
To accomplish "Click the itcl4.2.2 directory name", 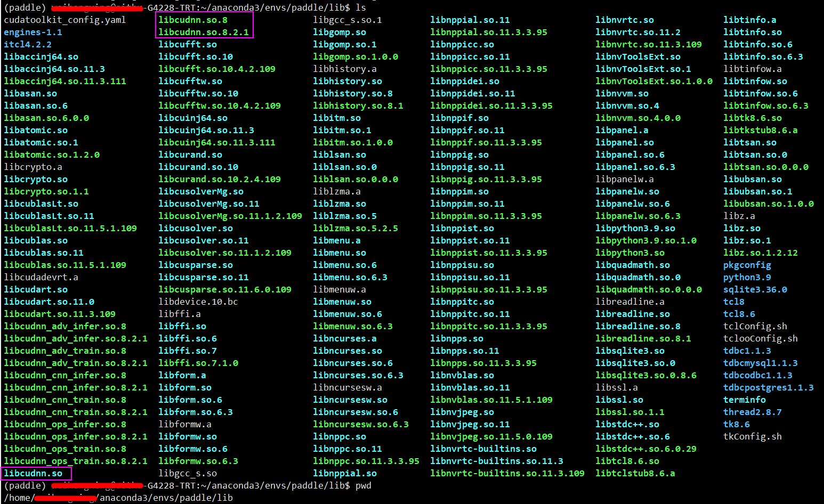I will (x=28, y=44).
